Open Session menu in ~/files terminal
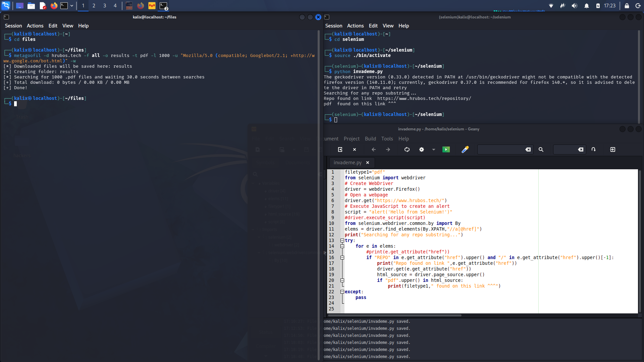Viewport: 644px width, 362px height. point(13,26)
